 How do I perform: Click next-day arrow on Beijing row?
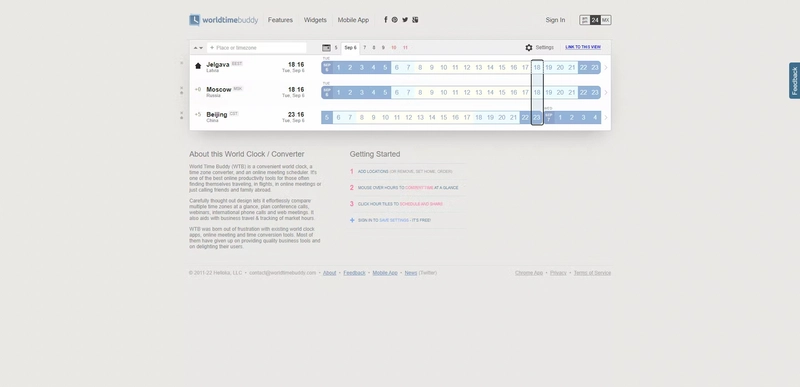(x=606, y=117)
